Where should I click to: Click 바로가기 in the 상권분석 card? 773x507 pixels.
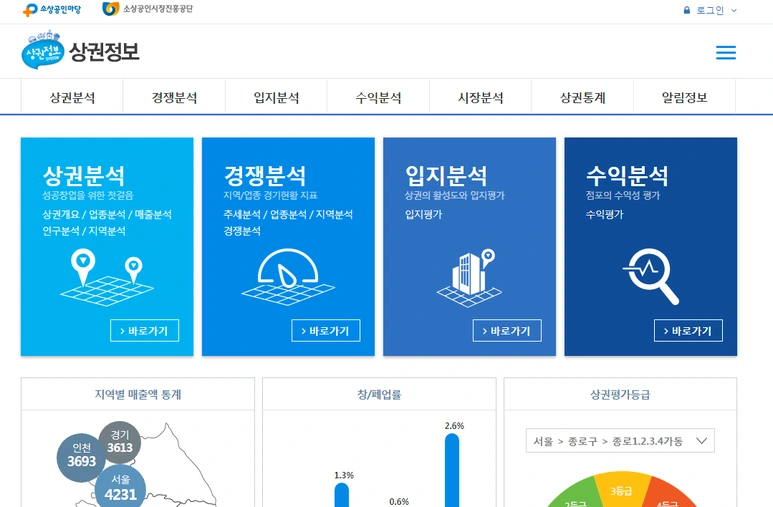(144, 330)
